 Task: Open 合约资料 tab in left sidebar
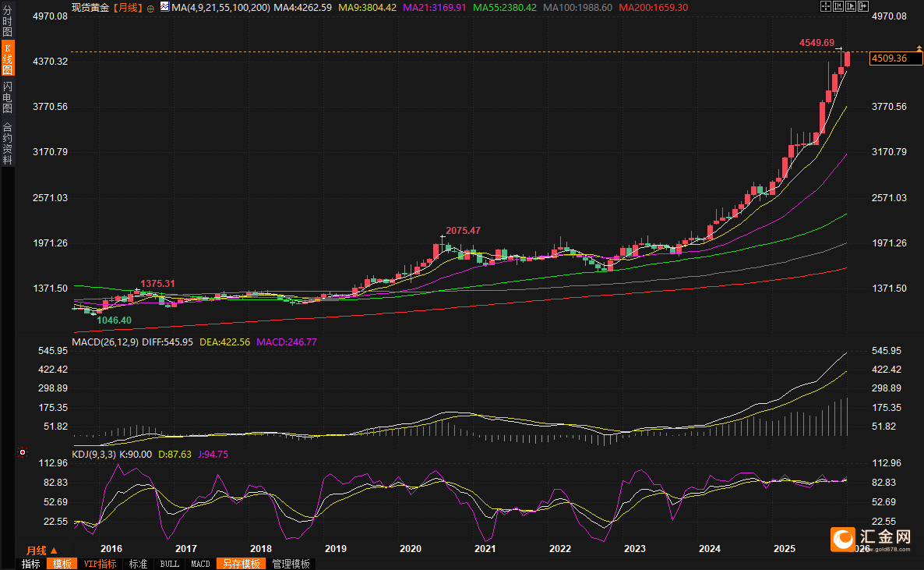pyautogui.click(x=7, y=143)
